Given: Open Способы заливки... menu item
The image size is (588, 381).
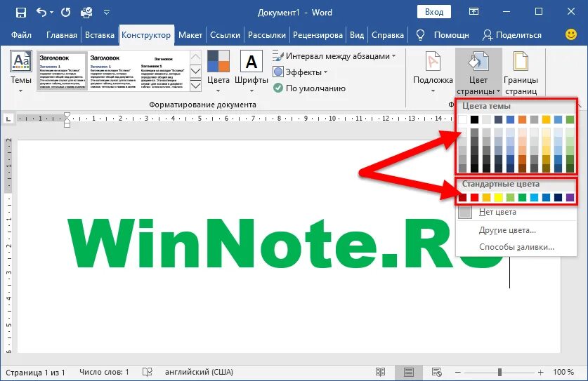Looking at the screenshot, I should tap(516, 247).
